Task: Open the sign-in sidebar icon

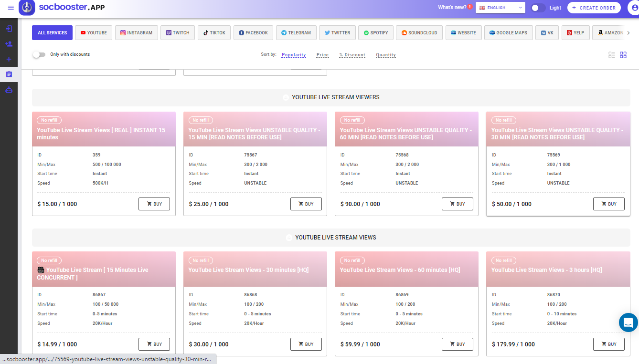Action: 9,29
